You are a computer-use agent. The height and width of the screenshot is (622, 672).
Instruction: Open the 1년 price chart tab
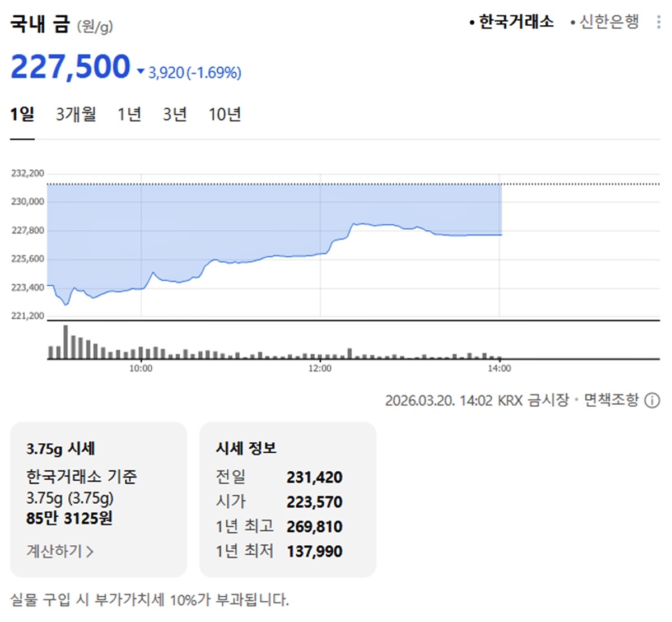[128, 114]
